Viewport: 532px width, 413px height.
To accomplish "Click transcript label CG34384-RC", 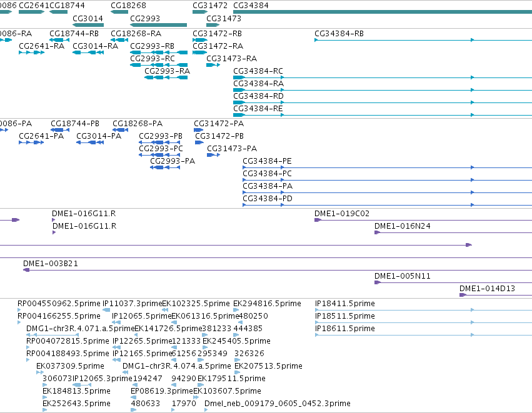I will click(258, 71).
